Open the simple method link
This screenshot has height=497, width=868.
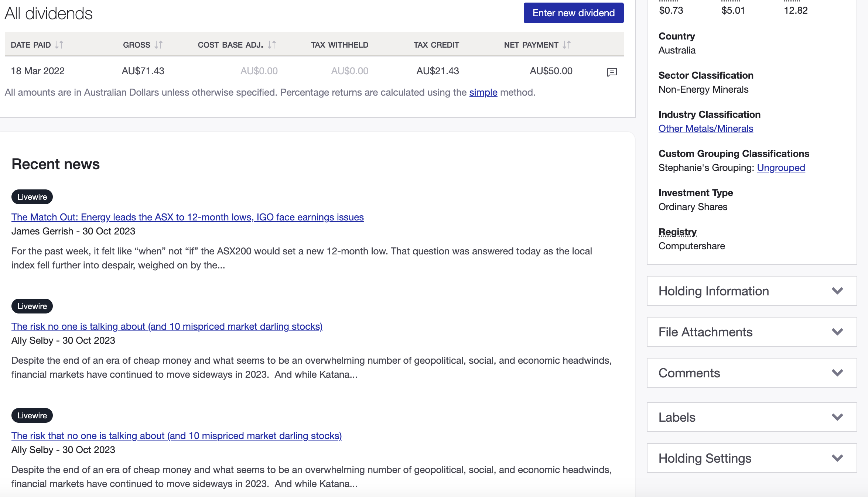tap(483, 92)
